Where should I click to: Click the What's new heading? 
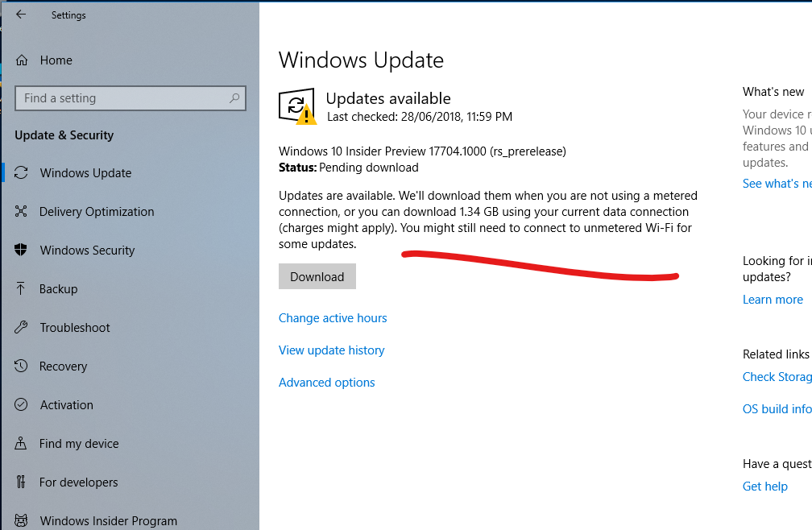773,92
